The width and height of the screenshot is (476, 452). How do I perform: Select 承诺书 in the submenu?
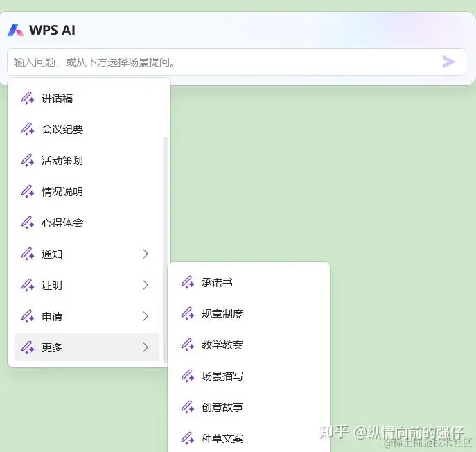click(x=249, y=283)
